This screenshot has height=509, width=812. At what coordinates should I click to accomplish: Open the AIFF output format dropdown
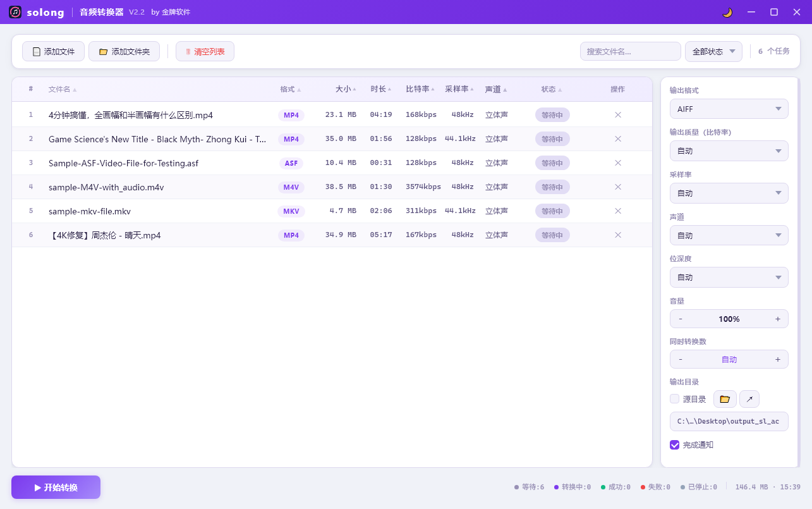tap(729, 109)
